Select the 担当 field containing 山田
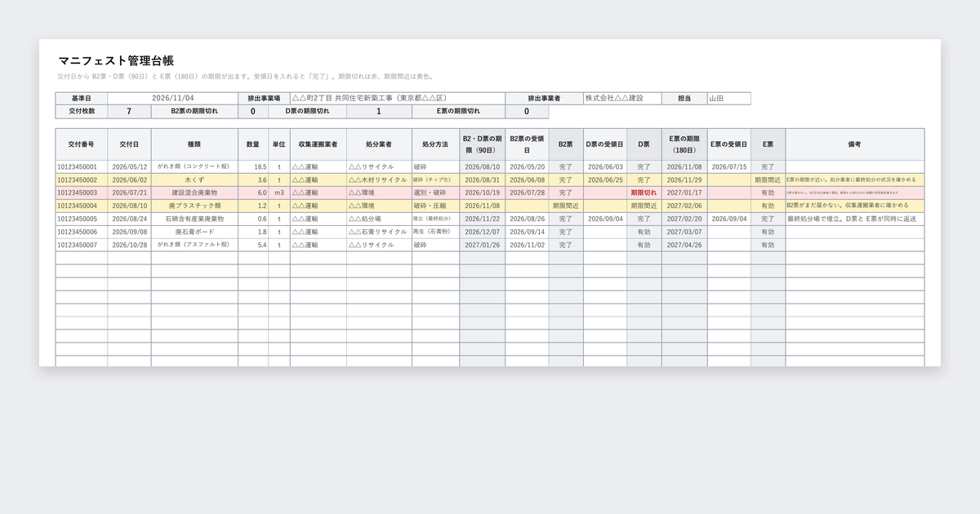The image size is (980, 514). point(728,99)
